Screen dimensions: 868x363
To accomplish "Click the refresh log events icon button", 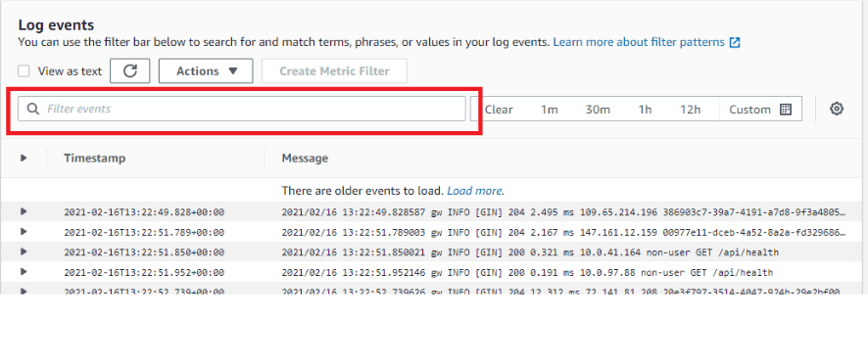I will tap(129, 71).
